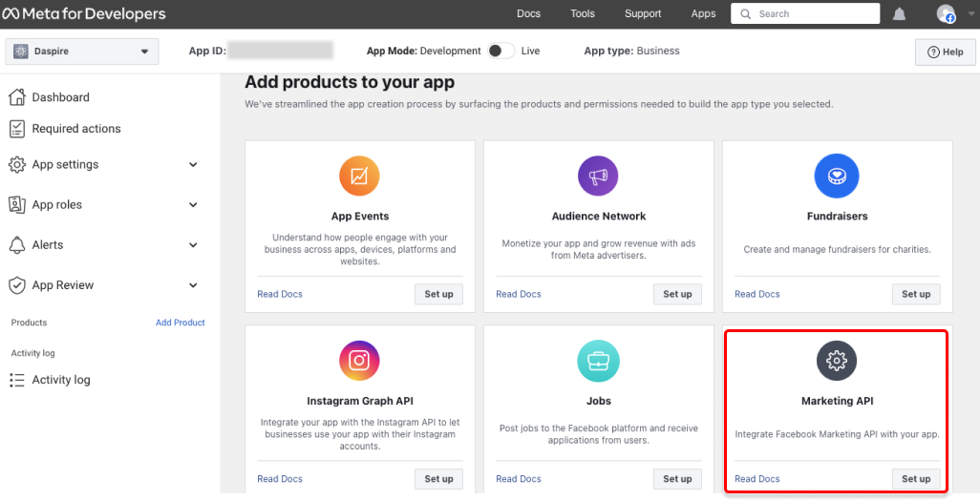Expand the App Review chevron
Viewport: 980px width, 501px height.
(x=193, y=285)
